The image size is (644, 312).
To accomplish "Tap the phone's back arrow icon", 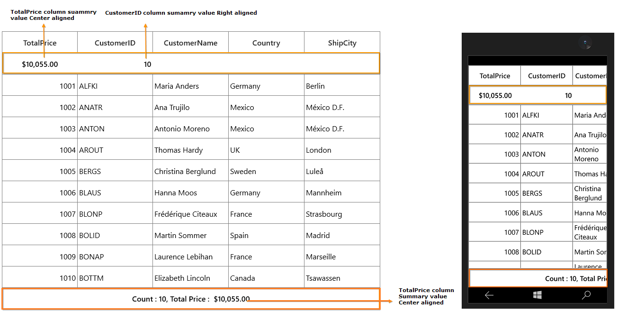I will [x=489, y=295].
